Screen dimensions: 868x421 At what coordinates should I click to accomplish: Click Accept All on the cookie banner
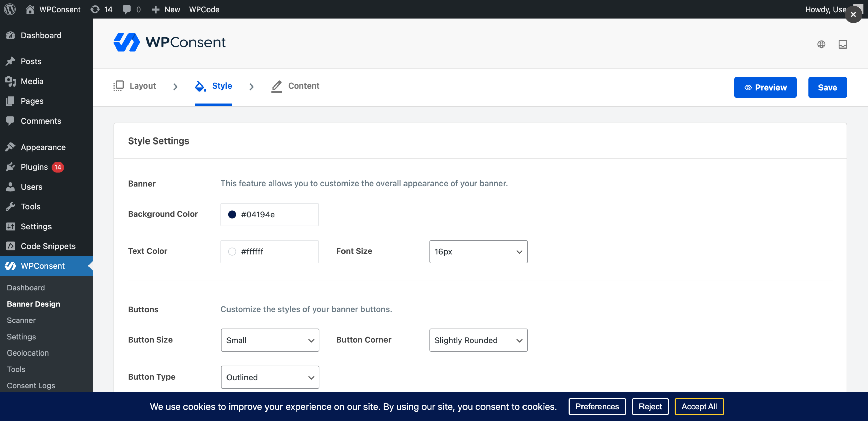point(699,406)
